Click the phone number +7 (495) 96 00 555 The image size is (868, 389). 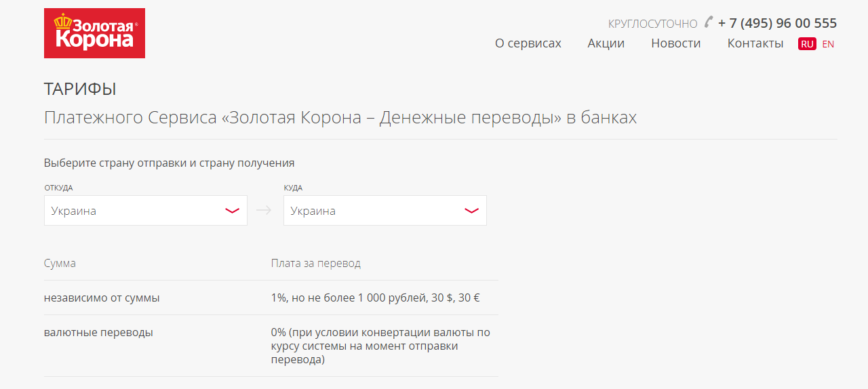pyautogui.click(x=777, y=23)
